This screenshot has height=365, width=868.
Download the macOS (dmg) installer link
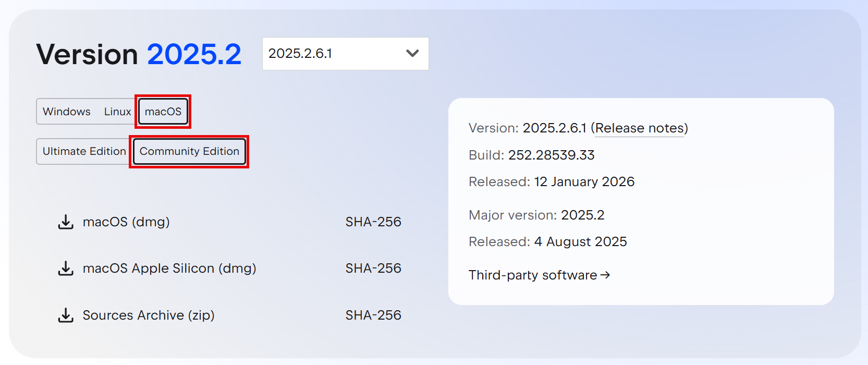[x=126, y=222]
